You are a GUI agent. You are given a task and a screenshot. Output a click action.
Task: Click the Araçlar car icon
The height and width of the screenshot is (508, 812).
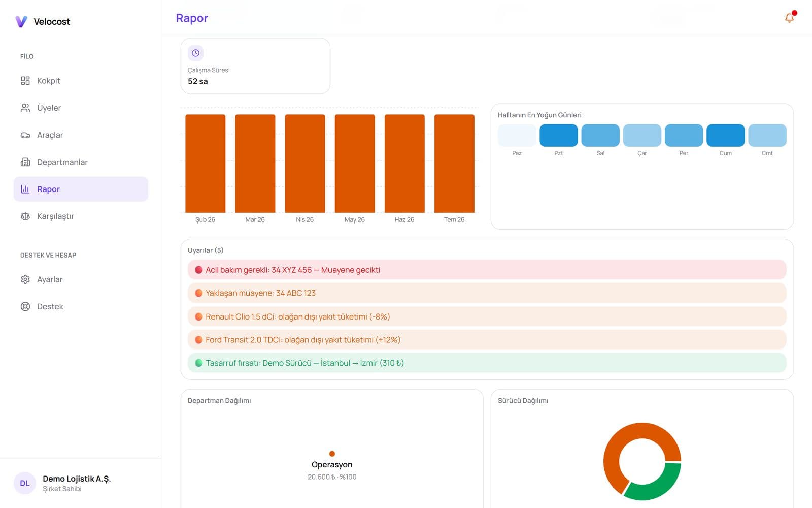tap(25, 135)
